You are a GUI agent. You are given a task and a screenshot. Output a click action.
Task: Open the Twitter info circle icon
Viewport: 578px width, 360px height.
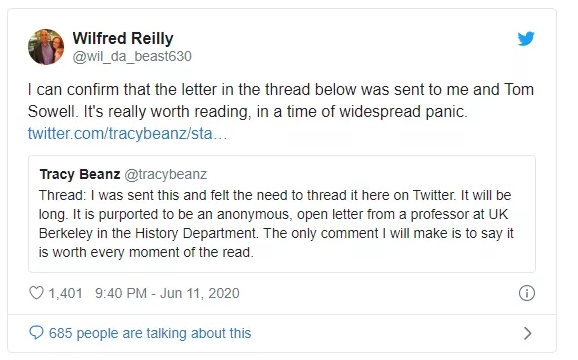tap(526, 293)
